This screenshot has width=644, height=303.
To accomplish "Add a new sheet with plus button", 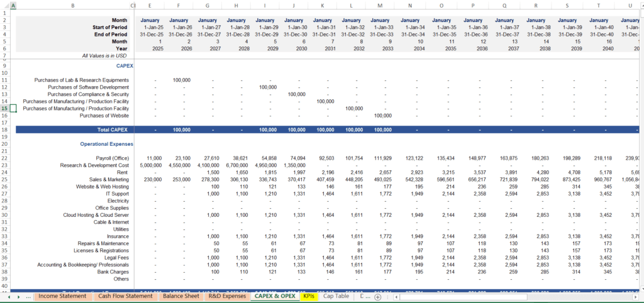I will (x=377, y=296).
